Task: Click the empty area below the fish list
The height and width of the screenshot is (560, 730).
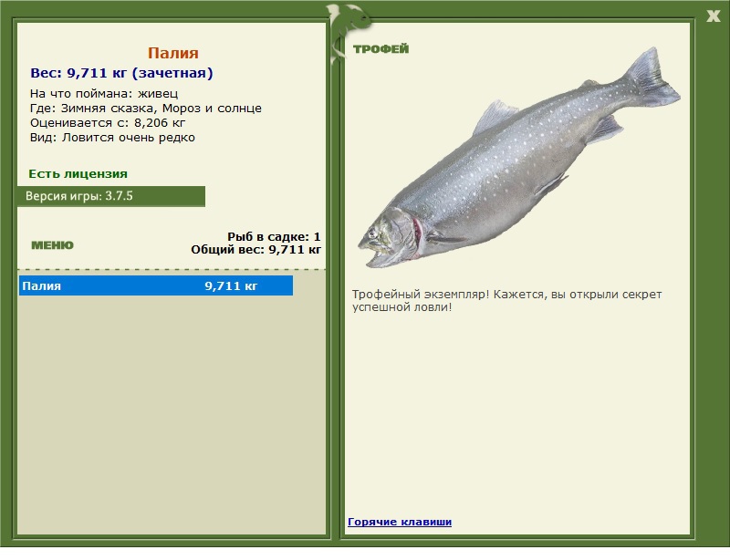Action: [x=172, y=410]
